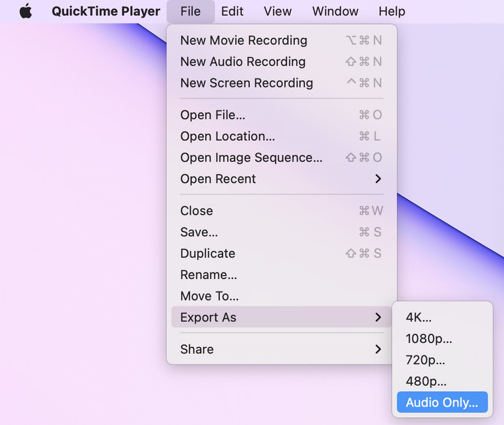Open the Apple menu

click(x=25, y=11)
